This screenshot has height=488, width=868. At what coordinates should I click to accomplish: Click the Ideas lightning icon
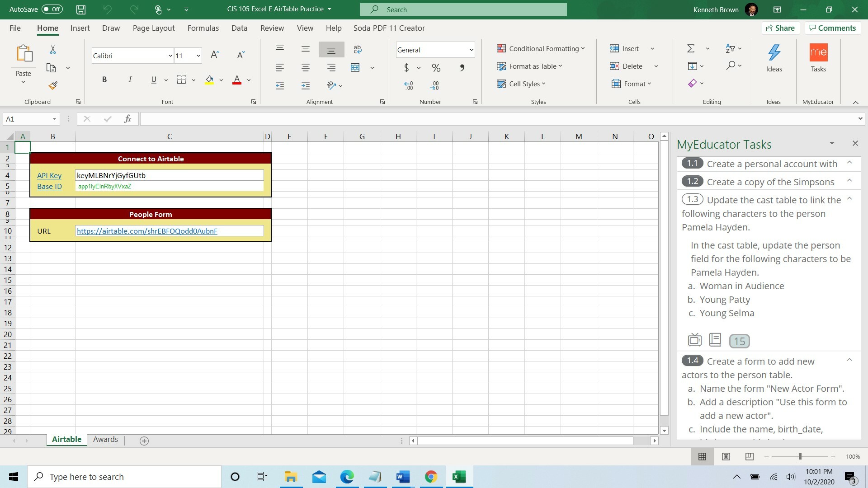[774, 53]
